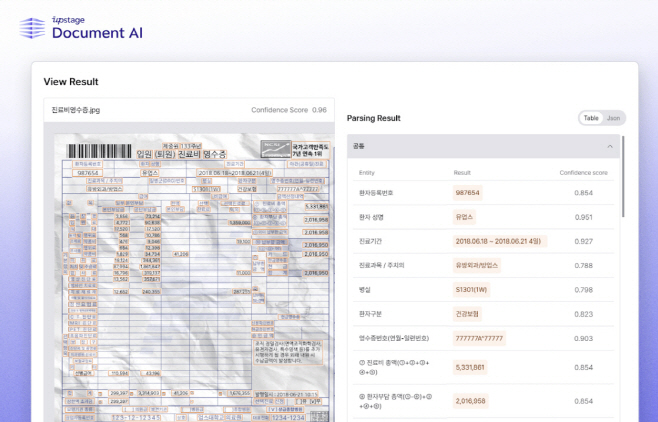Select the receipt number result 777777A*77777
658x422 pixels.
point(481,339)
